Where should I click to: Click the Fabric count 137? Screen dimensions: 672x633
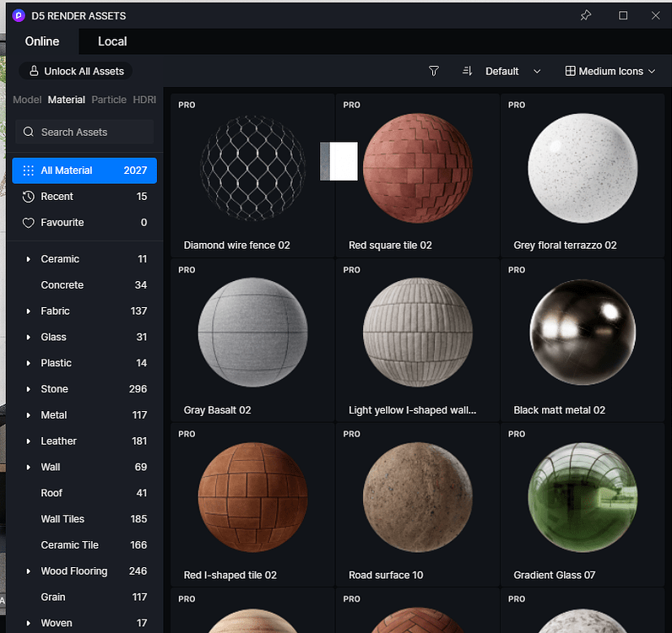pyautogui.click(x=138, y=311)
